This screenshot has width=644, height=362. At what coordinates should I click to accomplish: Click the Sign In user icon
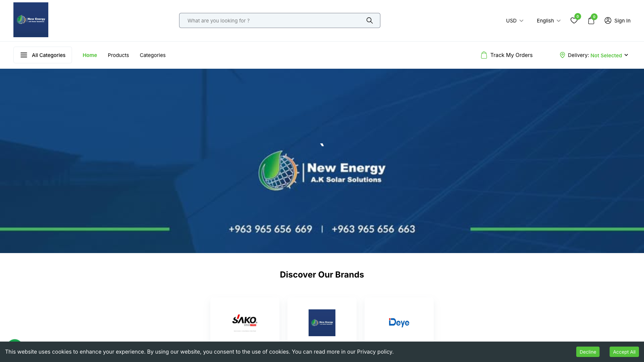[x=608, y=20]
